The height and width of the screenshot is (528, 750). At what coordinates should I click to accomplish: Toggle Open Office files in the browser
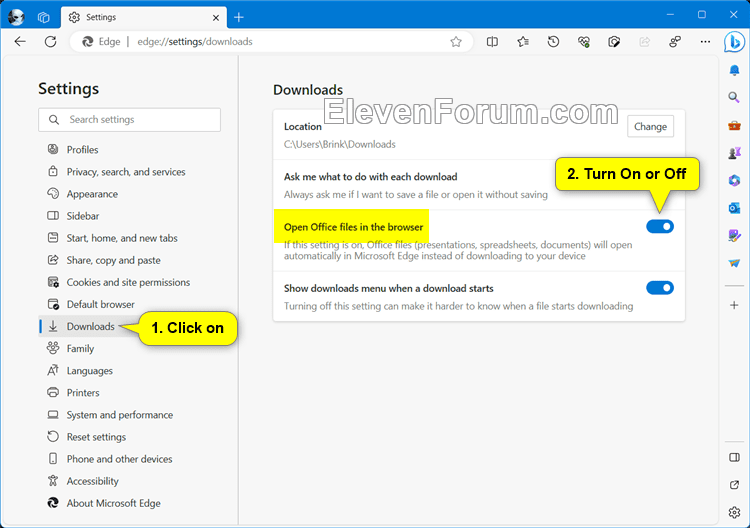point(660,226)
